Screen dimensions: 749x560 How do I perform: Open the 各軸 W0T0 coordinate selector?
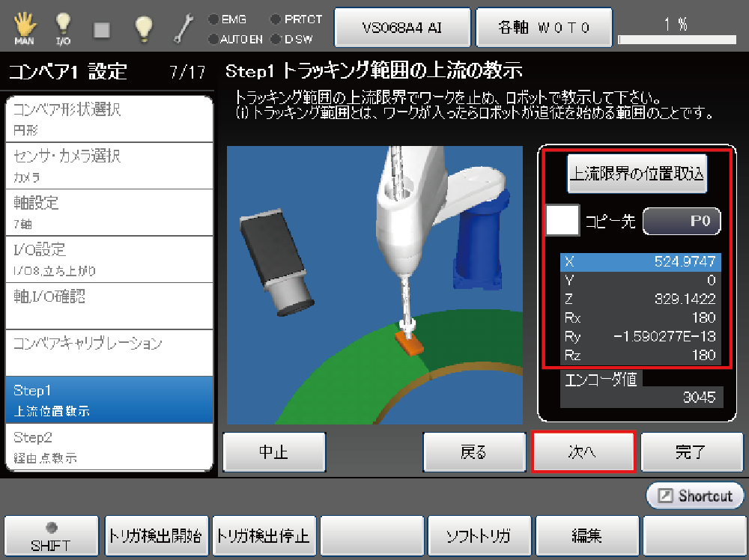pos(544,28)
